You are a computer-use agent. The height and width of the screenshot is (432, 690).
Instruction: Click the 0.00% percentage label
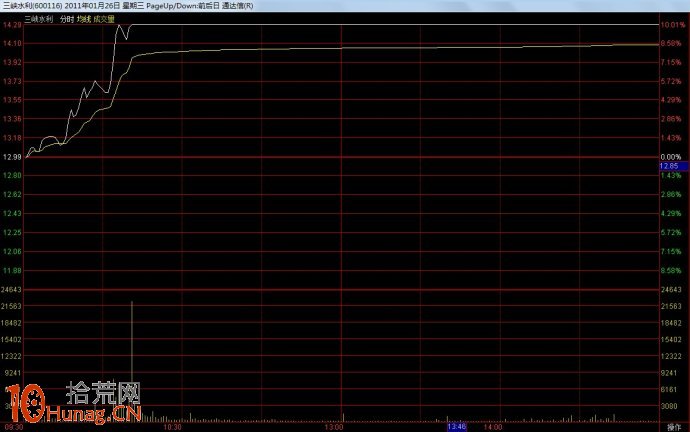click(671, 157)
